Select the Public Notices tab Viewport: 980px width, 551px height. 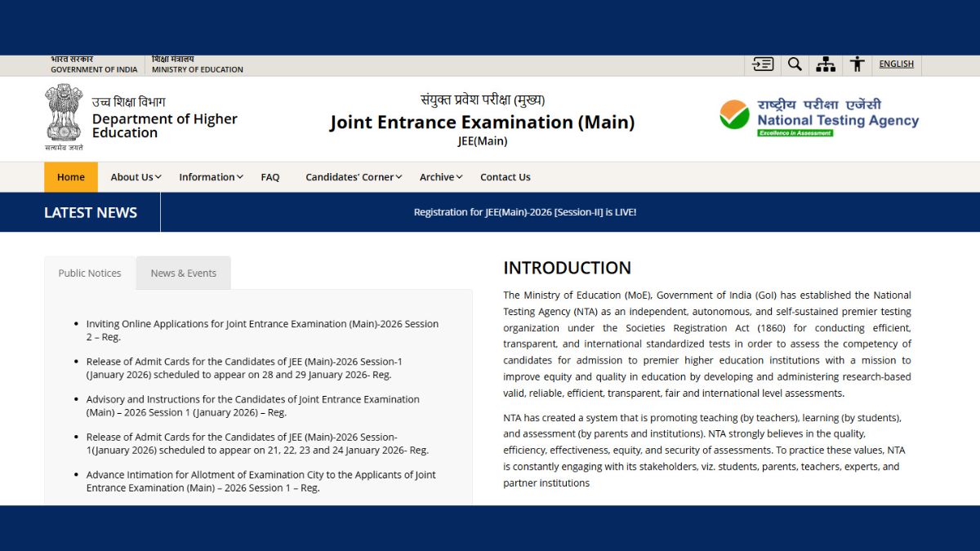pyautogui.click(x=90, y=273)
